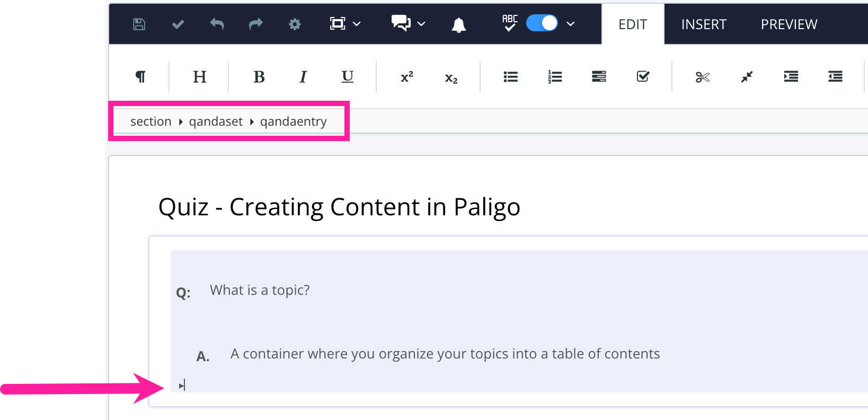Click the ABC spellcheck icon
Viewport: 868px width, 420px height.
point(510,23)
